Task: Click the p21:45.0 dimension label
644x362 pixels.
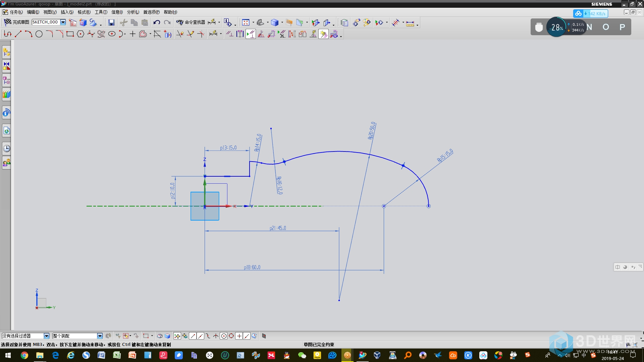Action: click(x=278, y=228)
